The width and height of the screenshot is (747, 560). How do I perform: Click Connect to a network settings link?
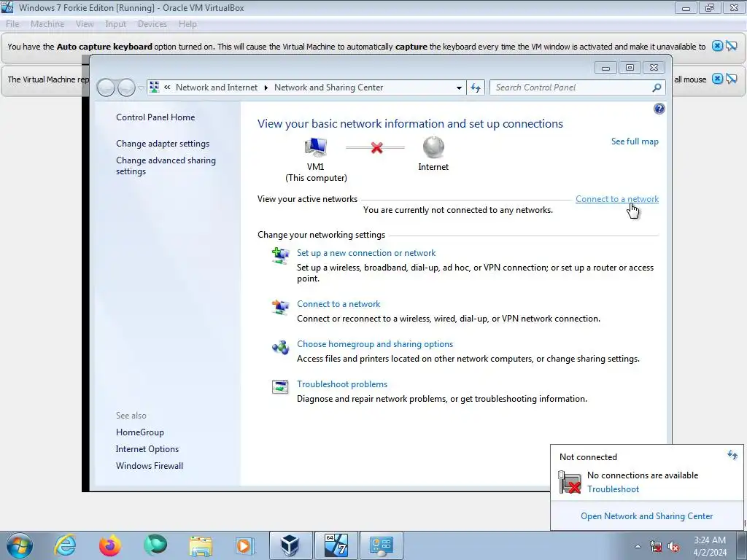pyautogui.click(x=338, y=304)
